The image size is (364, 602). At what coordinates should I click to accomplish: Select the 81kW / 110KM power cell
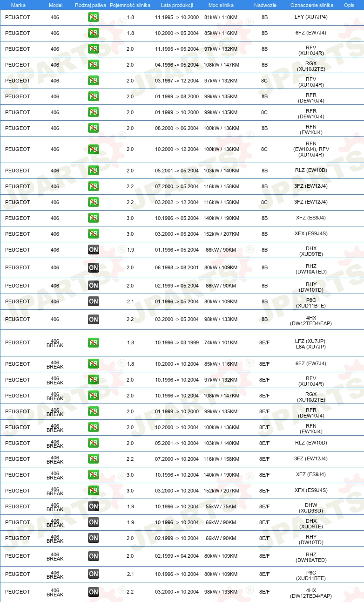pos(221,17)
